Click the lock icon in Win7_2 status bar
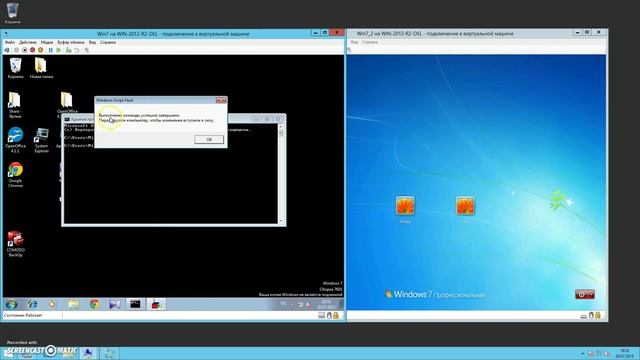This screenshot has width=640, height=360. point(598,316)
